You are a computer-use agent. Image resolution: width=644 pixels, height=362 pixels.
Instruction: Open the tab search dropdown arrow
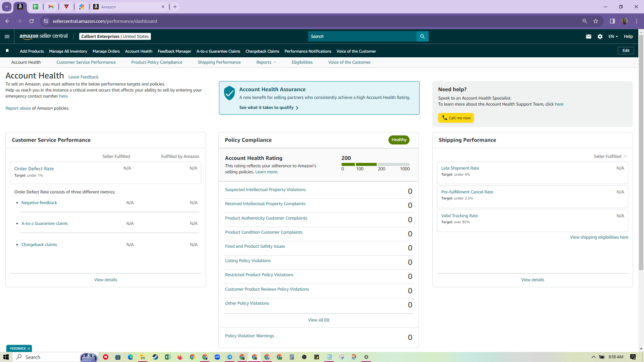pos(7,7)
